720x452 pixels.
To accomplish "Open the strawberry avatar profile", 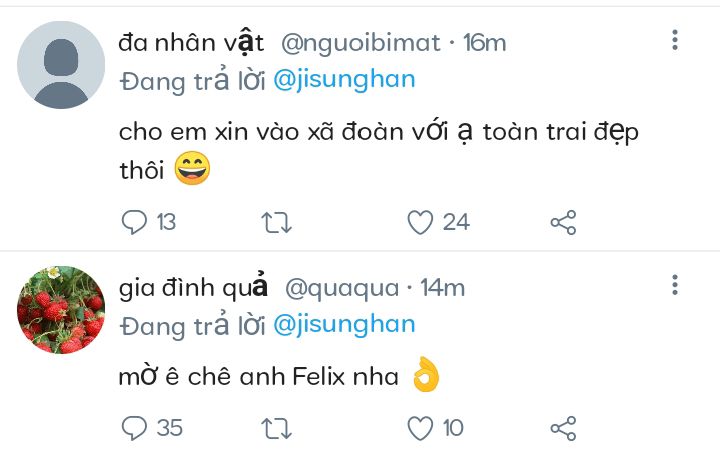I will pos(61,310).
